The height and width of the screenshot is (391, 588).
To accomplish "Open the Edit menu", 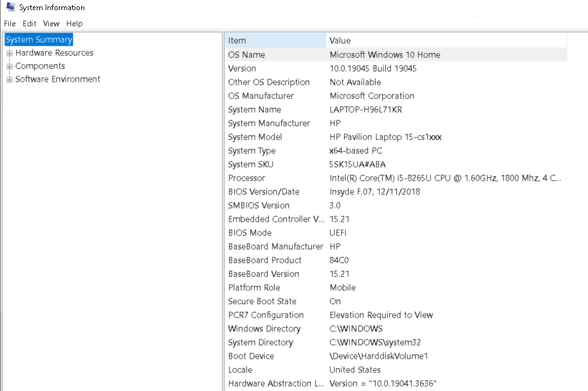I will (29, 23).
